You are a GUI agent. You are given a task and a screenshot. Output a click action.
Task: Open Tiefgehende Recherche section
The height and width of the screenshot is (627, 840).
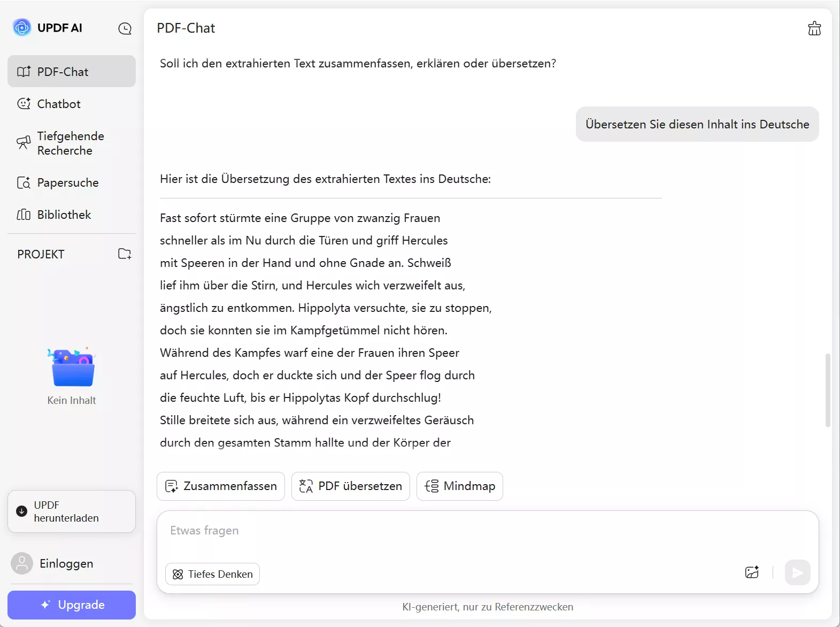[x=72, y=143]
